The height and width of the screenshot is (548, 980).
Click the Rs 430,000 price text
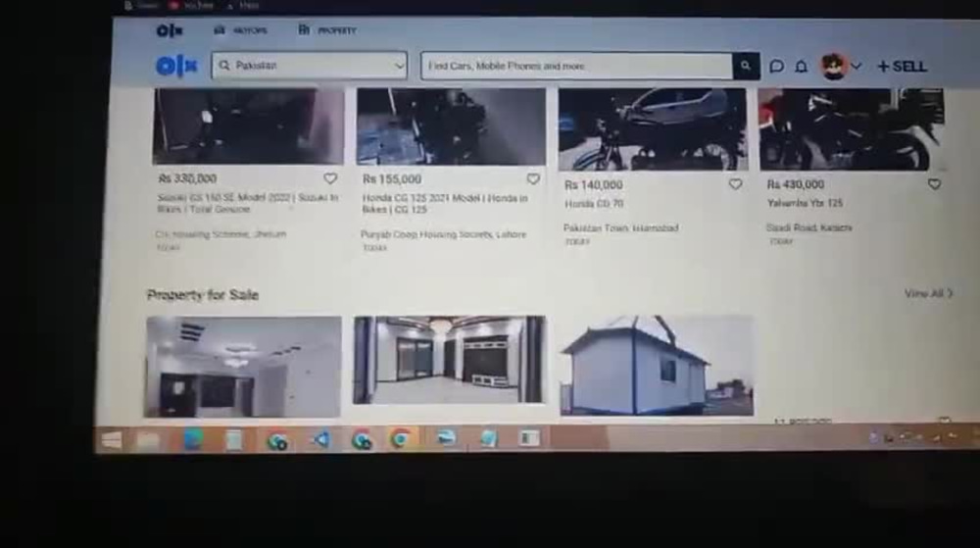tap(796, 184)
